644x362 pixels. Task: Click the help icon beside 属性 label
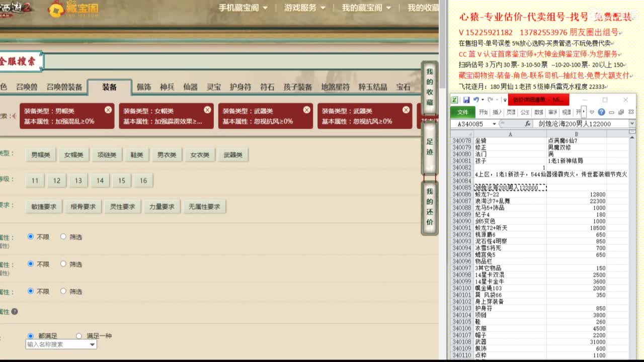tap(15, 312)
